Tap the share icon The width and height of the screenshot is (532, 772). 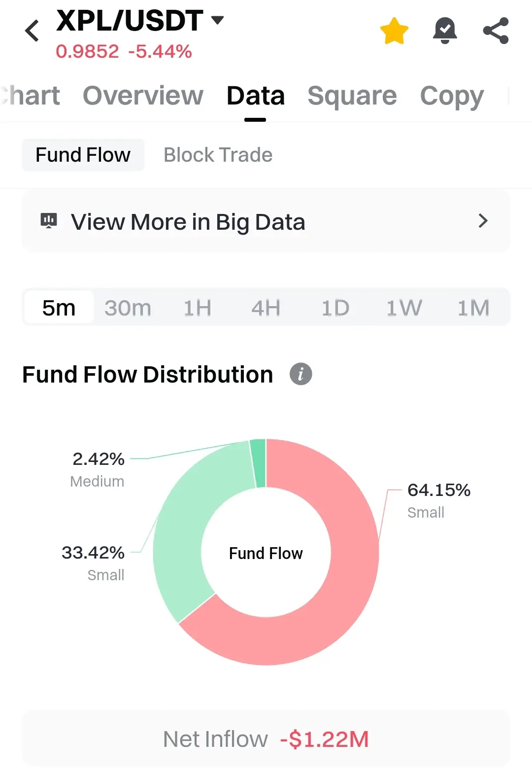(x=496, y=31)
